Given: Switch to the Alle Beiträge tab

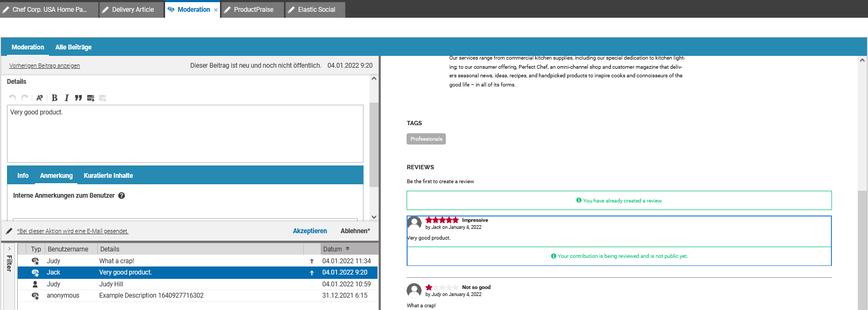Looking at the screenshot, I should pyautogui.click(x=73, y=47).
